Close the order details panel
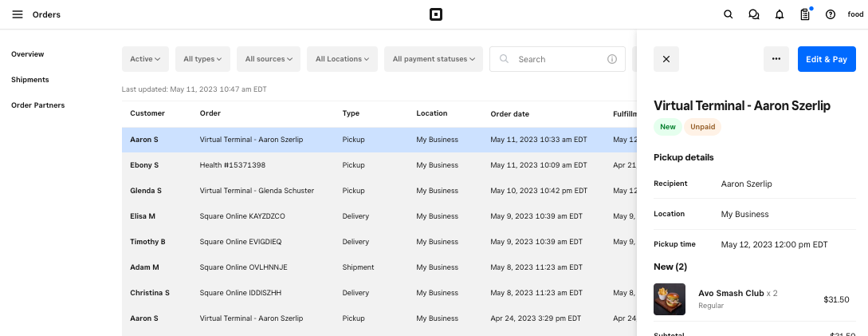This screenshot has width=868, height=336. coord(666,59)
